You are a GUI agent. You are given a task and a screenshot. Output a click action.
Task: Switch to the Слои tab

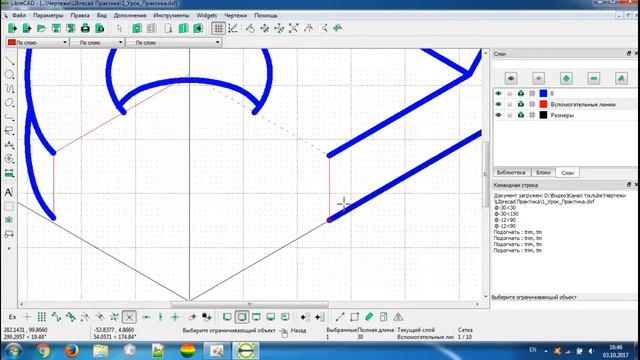(567, 173)
